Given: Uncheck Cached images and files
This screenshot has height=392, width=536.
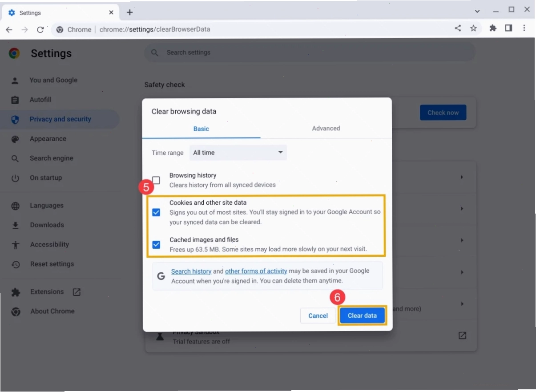Looking at the screenshot, I should click(156, 244).
